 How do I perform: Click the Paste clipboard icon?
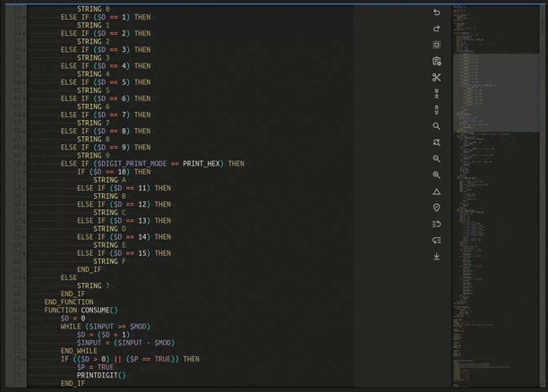(x=436, y=61)
